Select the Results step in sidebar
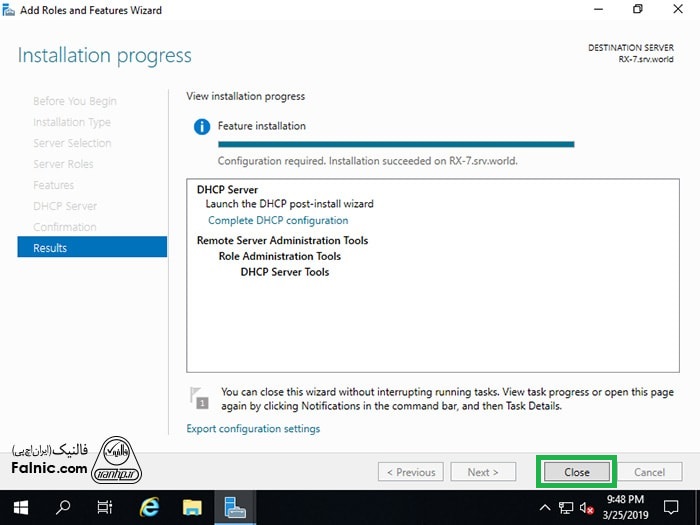This screenshot has width=700, height=525. tap(92, 248)
